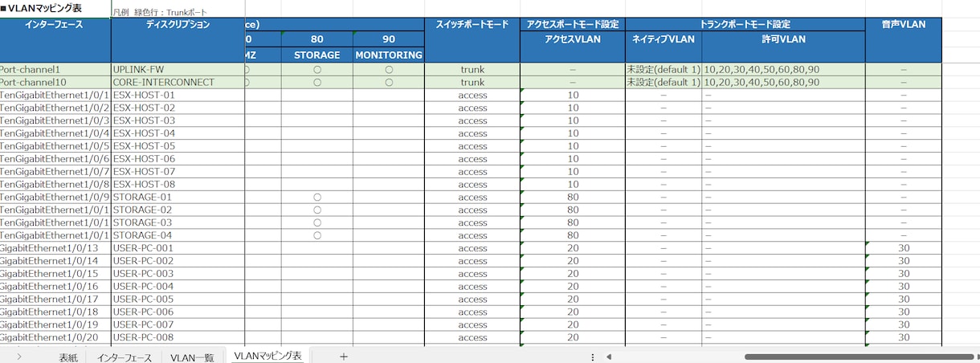Screen dimensions: 980x363
Task: Open the インターフェース sheet tab
Action: [125, 357]
